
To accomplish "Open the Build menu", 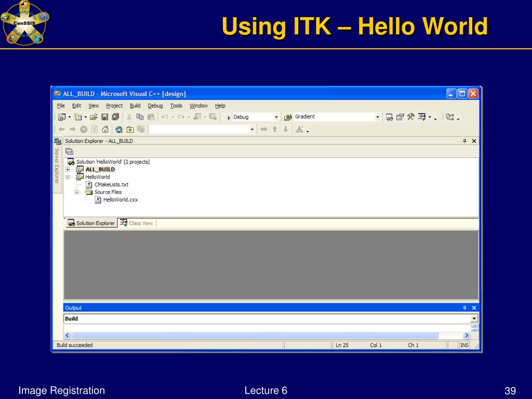I will tap(135, 105).
